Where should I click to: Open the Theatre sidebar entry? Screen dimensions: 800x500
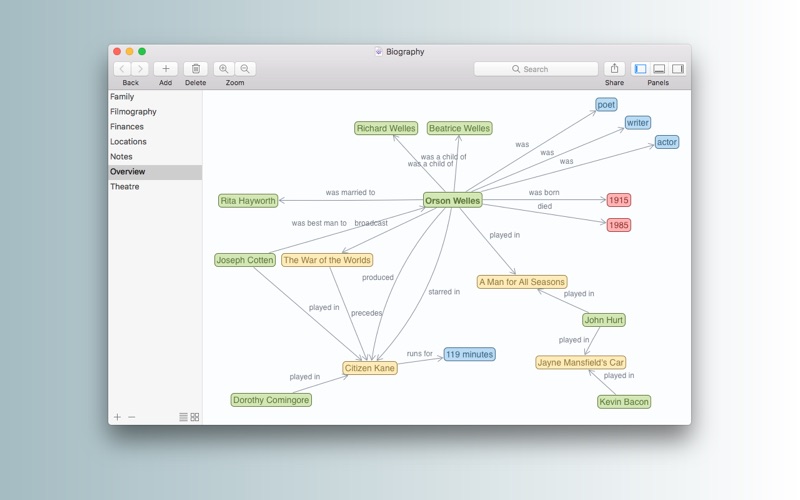155,187
